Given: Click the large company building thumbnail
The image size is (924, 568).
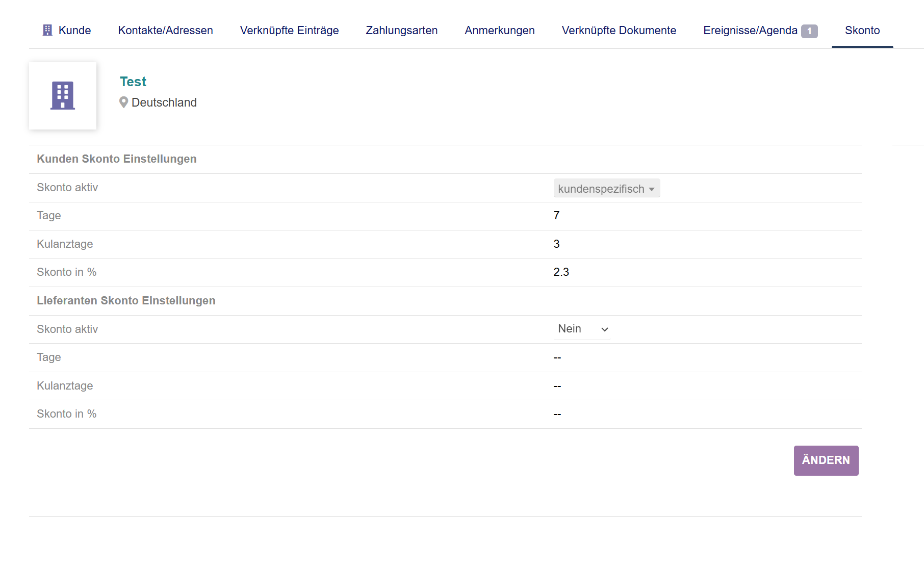Looking at the screenshot, I should click(x=63, y=96).
